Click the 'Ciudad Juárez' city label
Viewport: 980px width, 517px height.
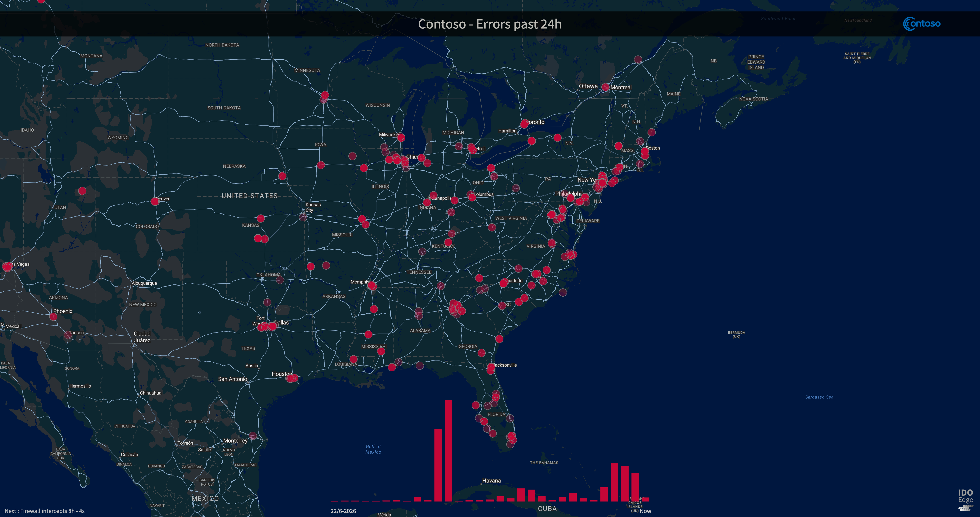pos(142,337)
